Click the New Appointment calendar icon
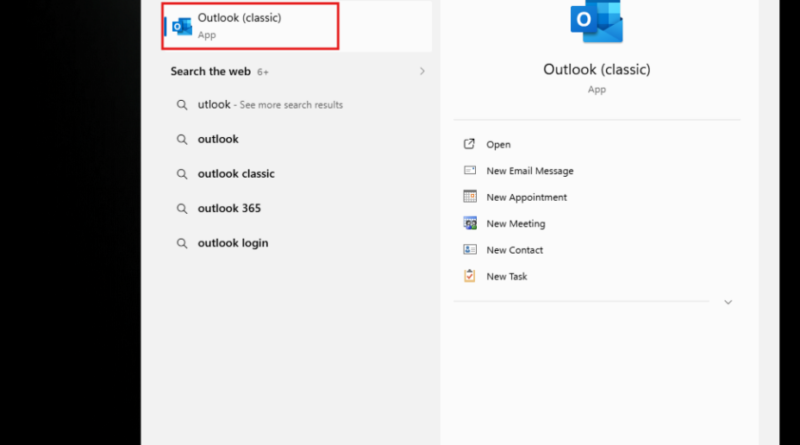800x445 pixels. pos(469,196)
